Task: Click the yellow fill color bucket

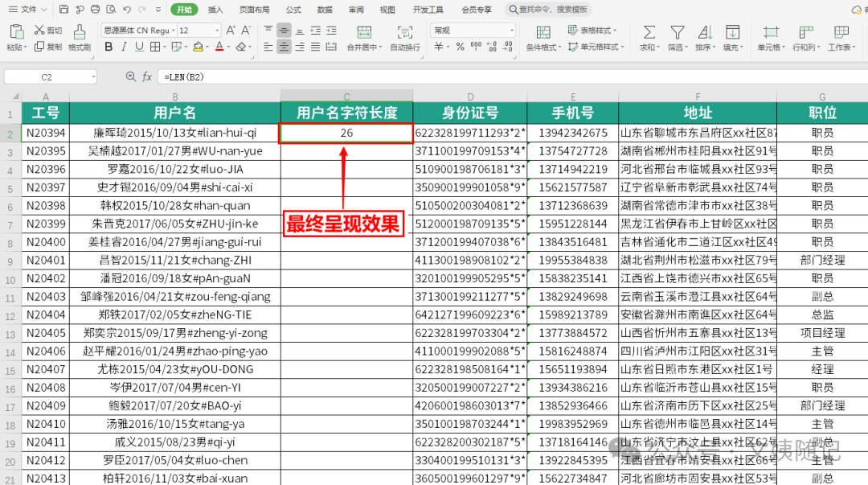Action: pyautogui.click(x=198, y=47)
